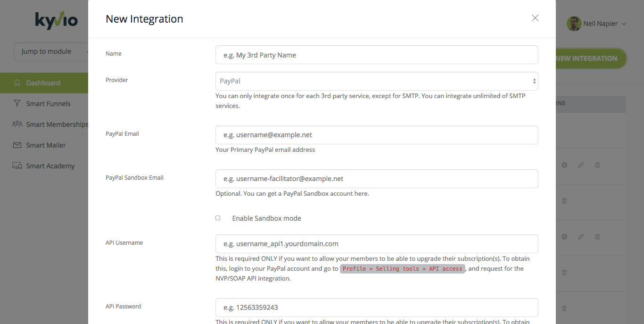644x324 pixels.
Task: Click the 'API Password' label
Action: pos(124,307)
